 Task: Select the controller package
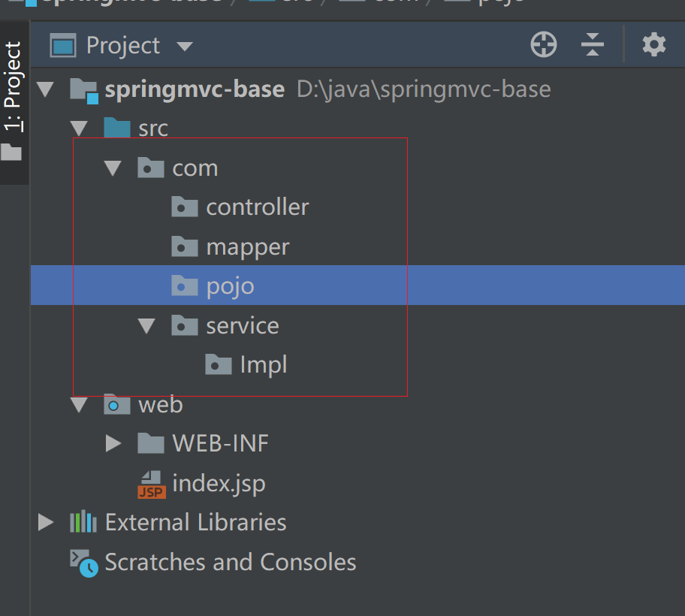[x=257, y=207]
